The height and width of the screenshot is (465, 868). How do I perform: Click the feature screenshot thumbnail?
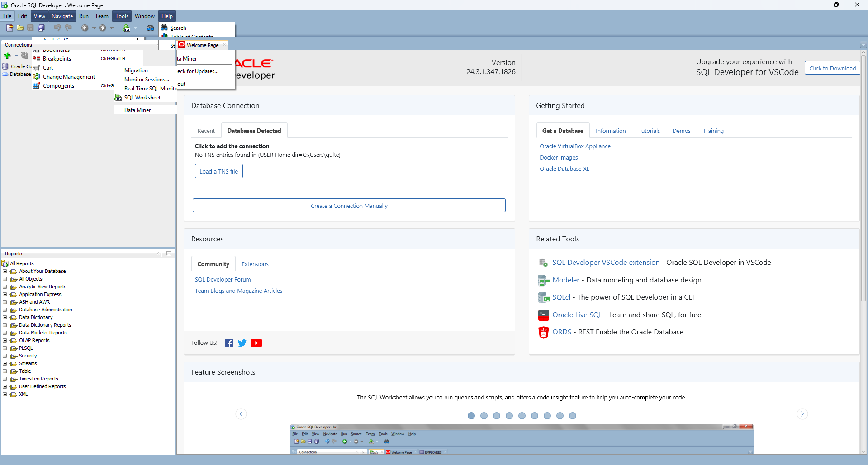coord(522,439)
